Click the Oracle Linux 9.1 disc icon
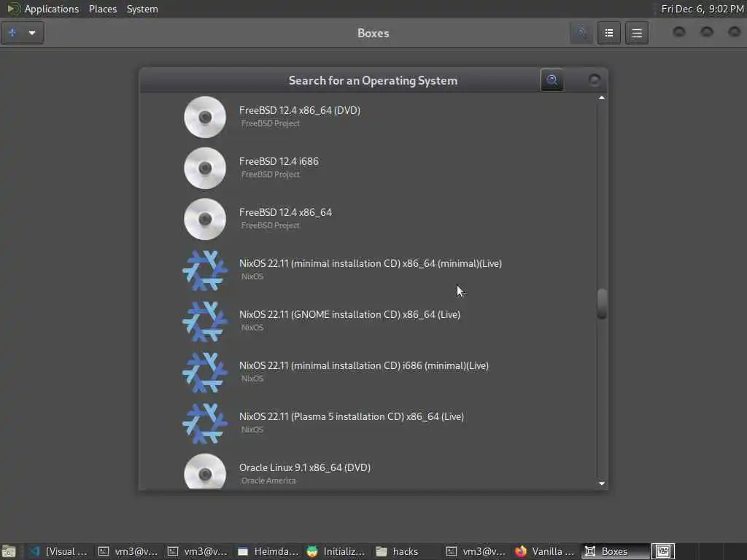Image resolution: width=747 pixels, height=560 pixels. 205,472
